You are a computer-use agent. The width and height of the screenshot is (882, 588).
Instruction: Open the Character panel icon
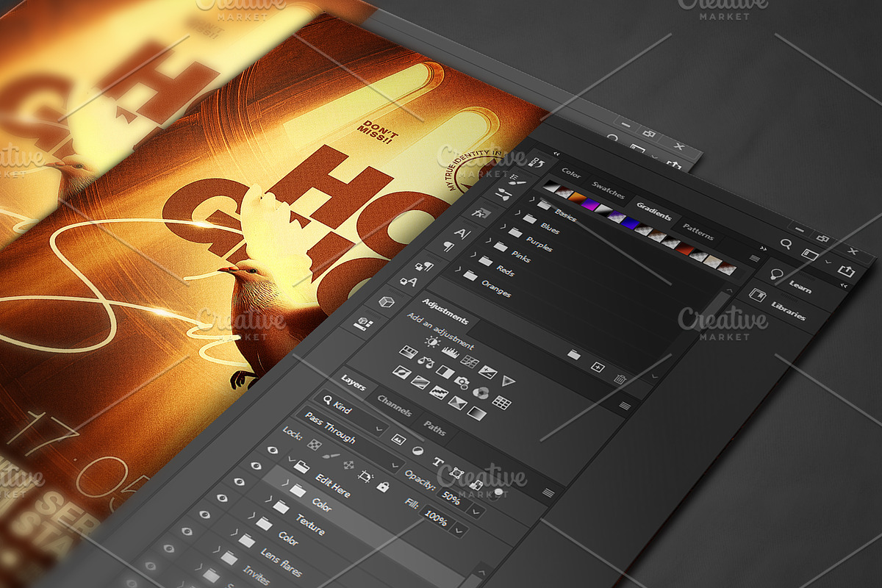click(x=462, y=232)
